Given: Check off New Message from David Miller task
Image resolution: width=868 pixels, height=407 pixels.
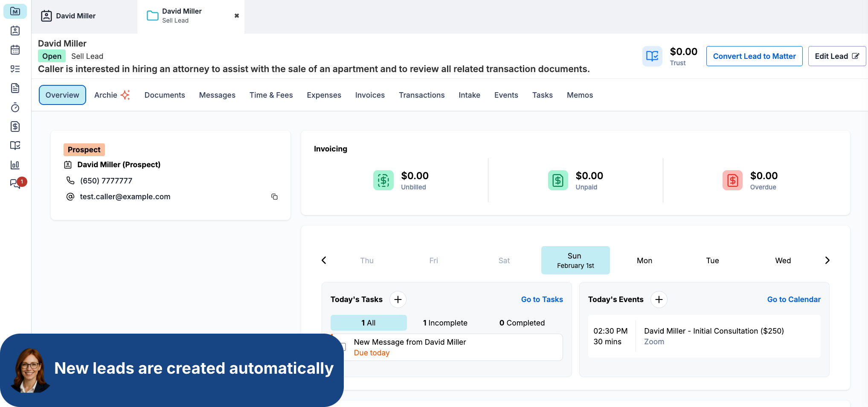Looking at the screenshot, I should (344, 346).
